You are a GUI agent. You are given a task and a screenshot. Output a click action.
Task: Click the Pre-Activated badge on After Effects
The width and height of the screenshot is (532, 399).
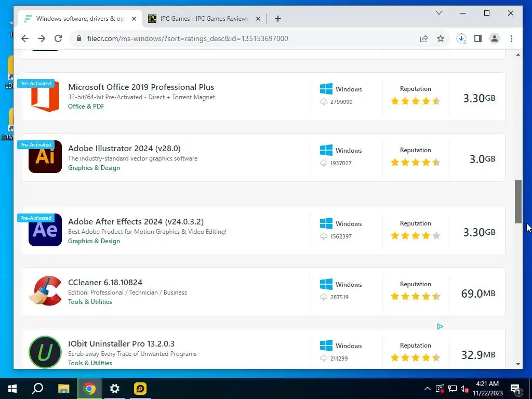pyautogui.click(x=36, y=218)
